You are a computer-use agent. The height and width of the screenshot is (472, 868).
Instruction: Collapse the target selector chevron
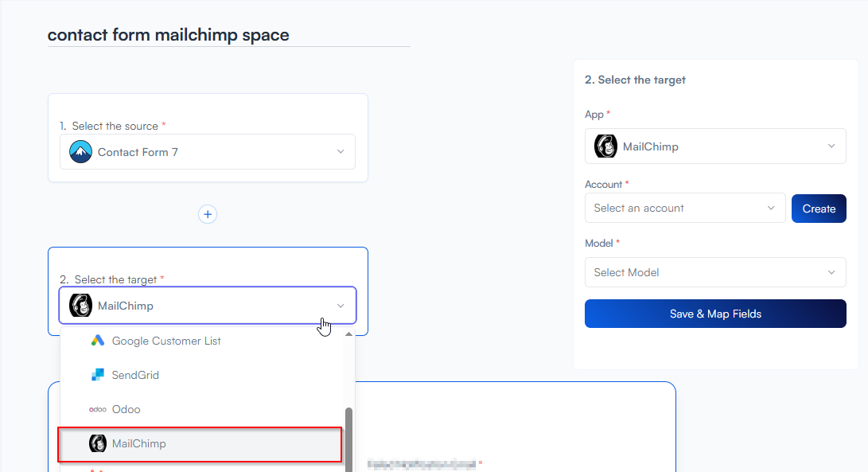pyautogui.click(x=341, y=306)
